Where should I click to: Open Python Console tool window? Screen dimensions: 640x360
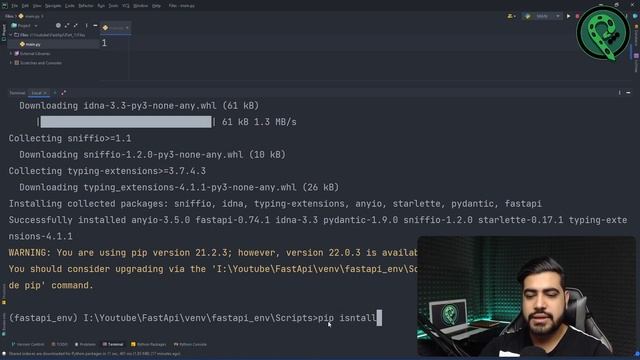[190, 344]
